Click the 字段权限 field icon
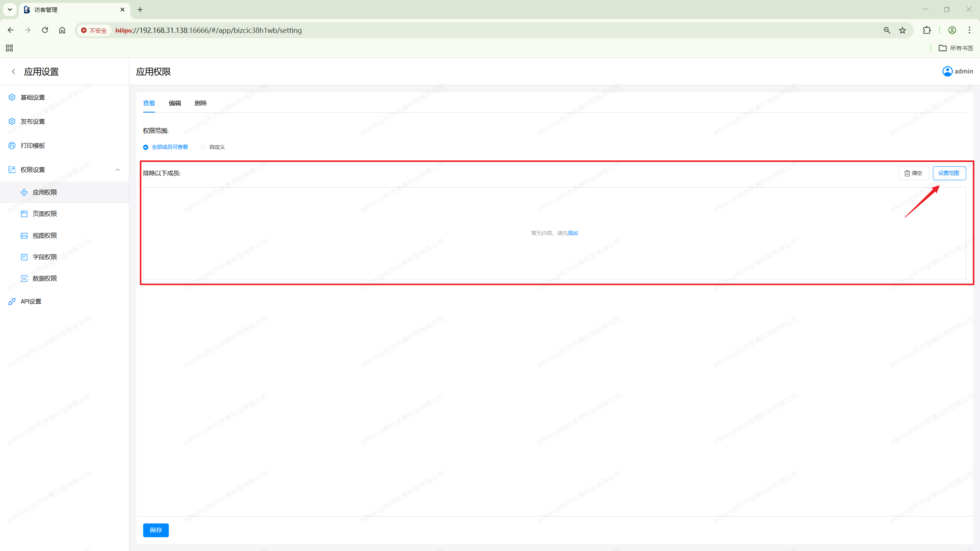Image resolution: width=980 pixels, height=551 pixels. click(24, 257)
